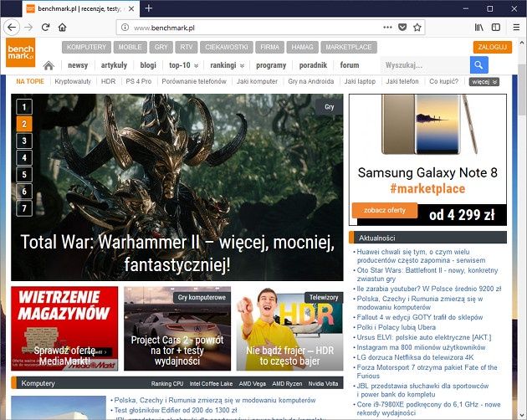The width and height of the screenshot is (527, 420).
Task: Read the Ursus ELVI electric car news
Action: click(x=424, y=337)
